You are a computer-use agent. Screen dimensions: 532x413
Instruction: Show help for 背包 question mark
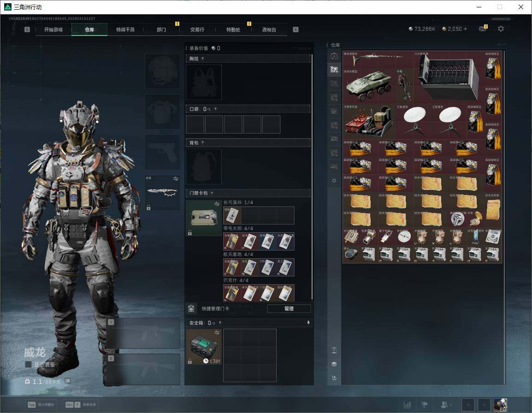pos(202,143)
